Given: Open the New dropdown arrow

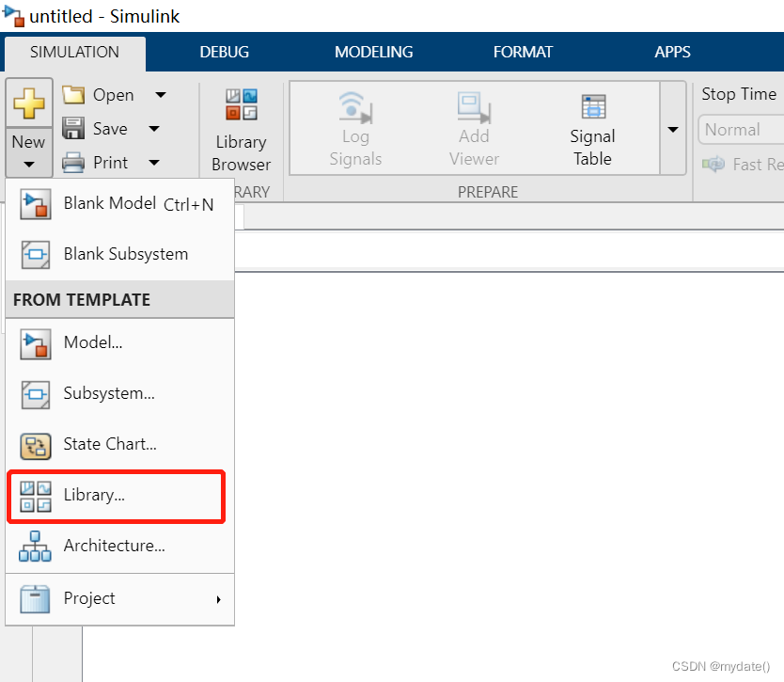Looking at the screenshot, I should pyautogui.click(x=29, y=164).
